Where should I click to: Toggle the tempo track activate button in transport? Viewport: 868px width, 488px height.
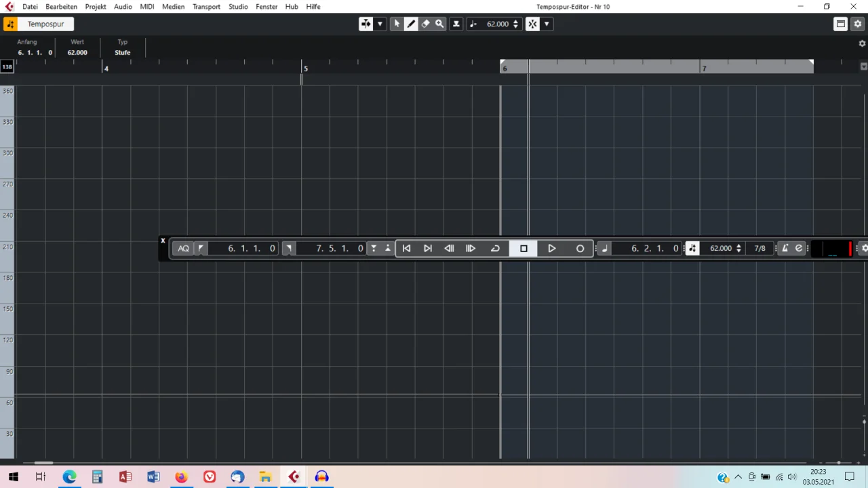coord(692,248)
